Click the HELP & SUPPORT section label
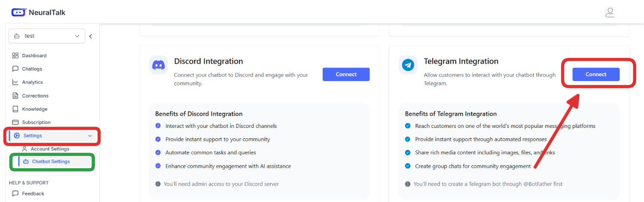The image size is (644, 202). (29, 183)
